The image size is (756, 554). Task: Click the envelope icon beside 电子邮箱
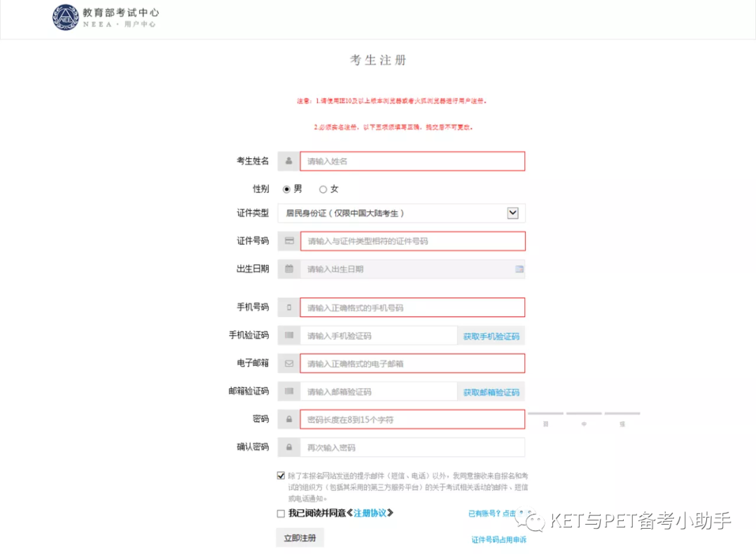(x=289, y=364)
